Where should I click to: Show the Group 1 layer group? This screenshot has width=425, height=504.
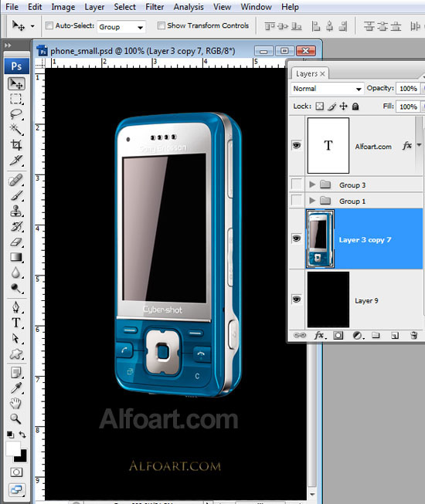click(297, 200)
